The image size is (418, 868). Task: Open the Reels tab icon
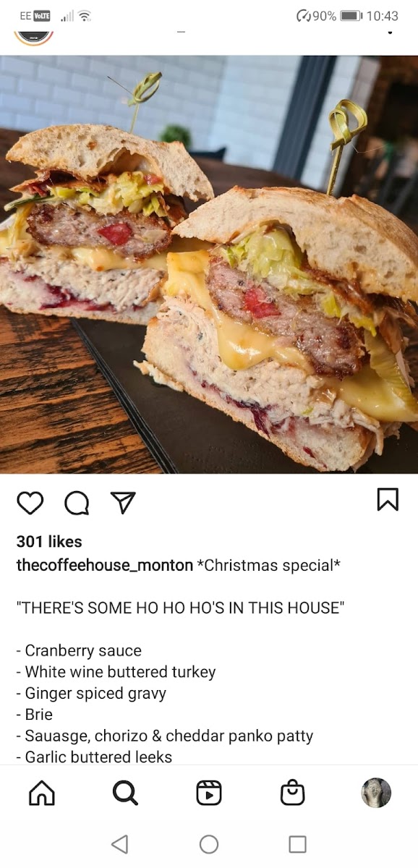coord(209,793)
